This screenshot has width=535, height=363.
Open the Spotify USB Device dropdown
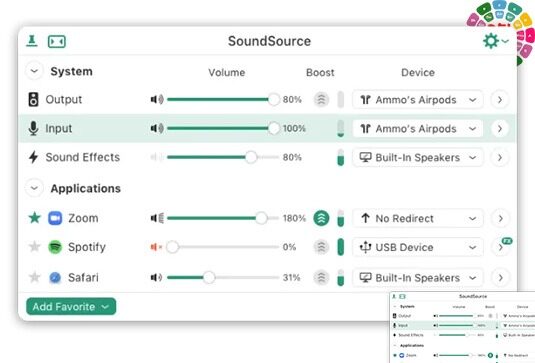point(418,247)
